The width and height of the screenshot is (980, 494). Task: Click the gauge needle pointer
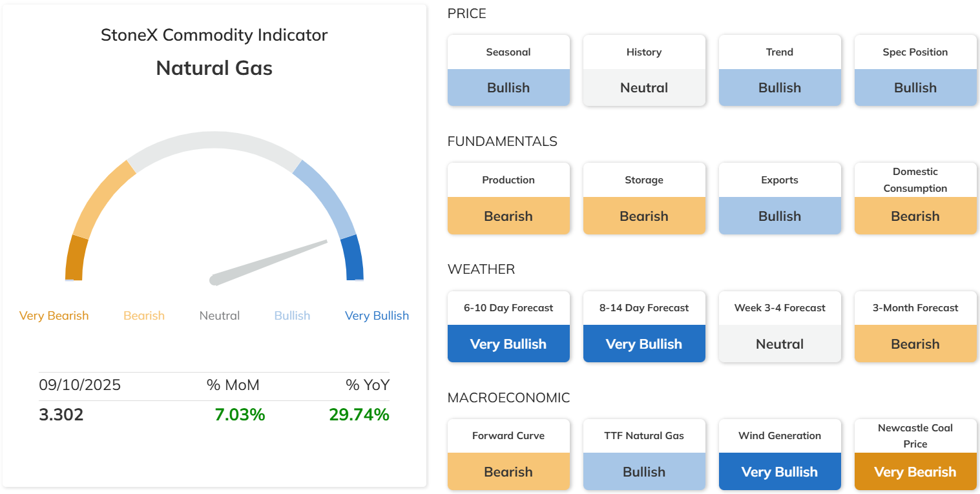[x=269, y=262]
